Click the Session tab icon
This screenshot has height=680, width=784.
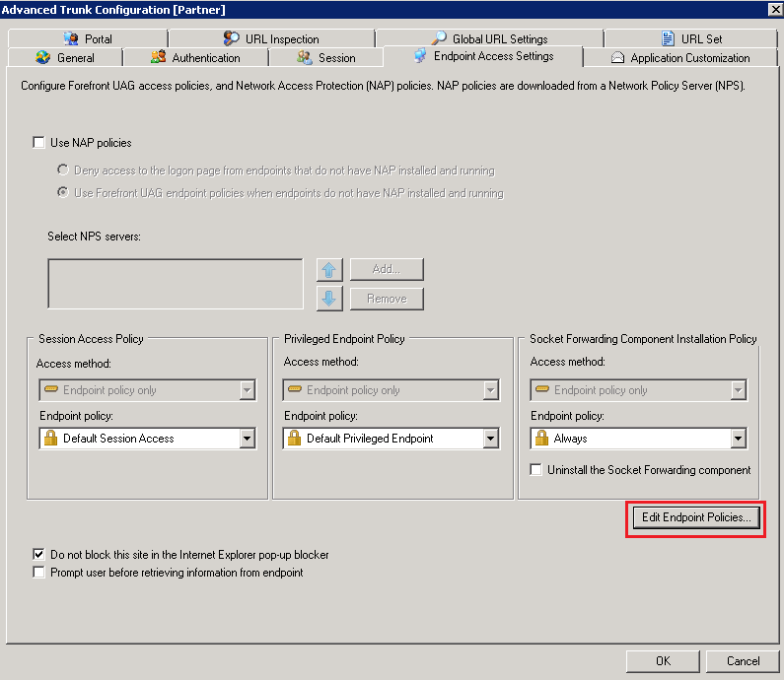(305, 57)
